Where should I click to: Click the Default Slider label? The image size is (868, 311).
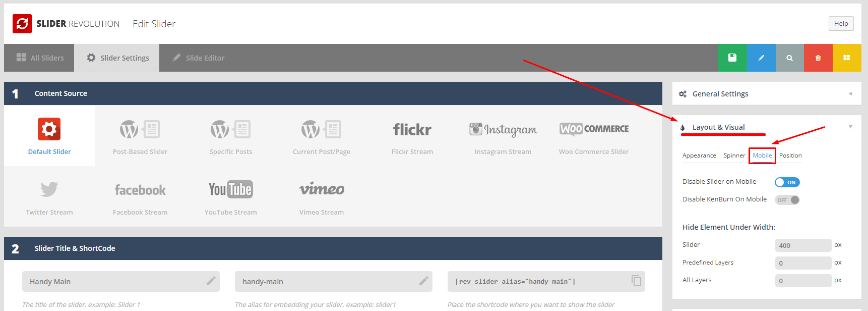click(49, 151)
